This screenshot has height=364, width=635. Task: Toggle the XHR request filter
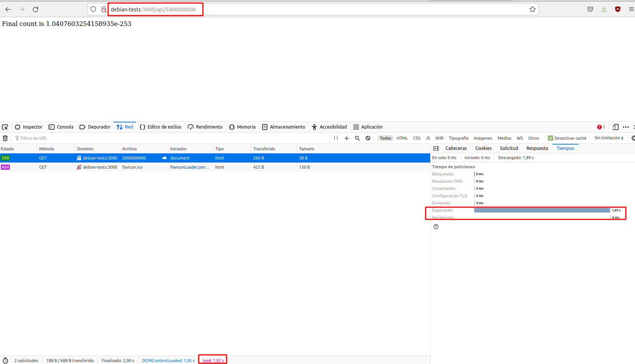pyautogui.click(x=439, y=138)
